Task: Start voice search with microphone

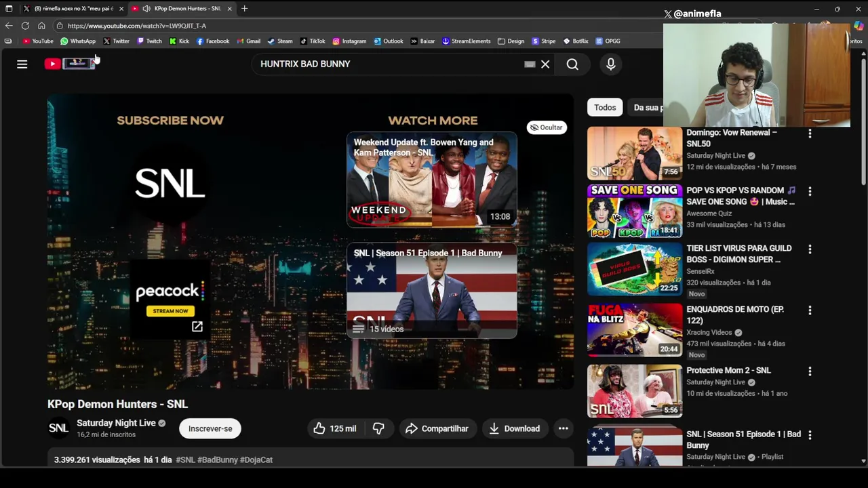Action: [x=611, y=64]
